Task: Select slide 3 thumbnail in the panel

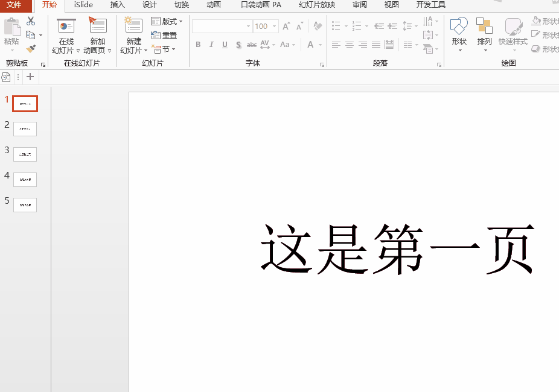Action: [25, 154]
